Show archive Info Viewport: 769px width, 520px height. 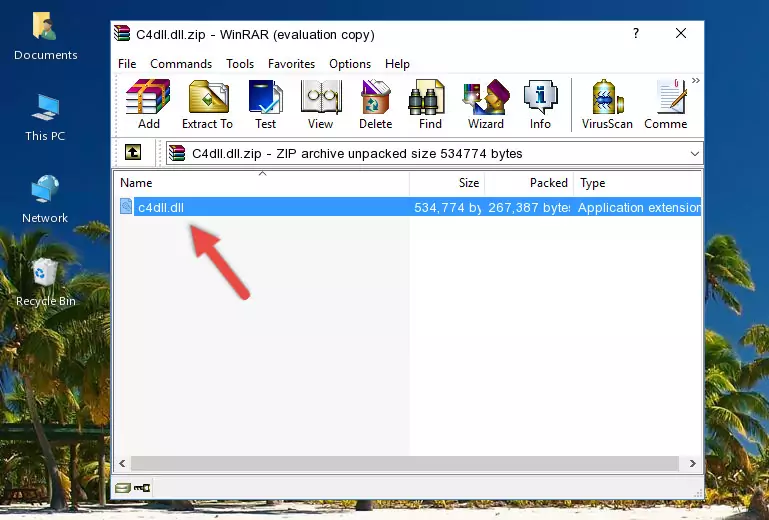540,104
